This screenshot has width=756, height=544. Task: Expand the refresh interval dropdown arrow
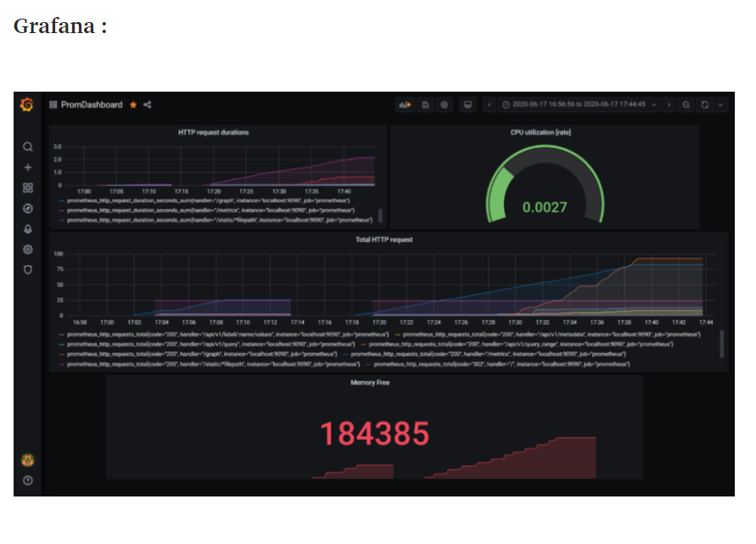click(720, 104)
